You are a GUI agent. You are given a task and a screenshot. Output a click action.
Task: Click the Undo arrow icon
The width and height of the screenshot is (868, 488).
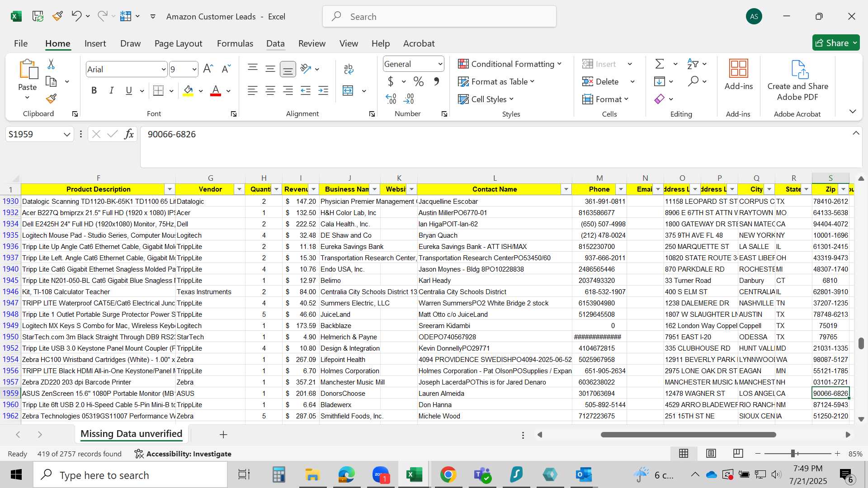[76, 16]
